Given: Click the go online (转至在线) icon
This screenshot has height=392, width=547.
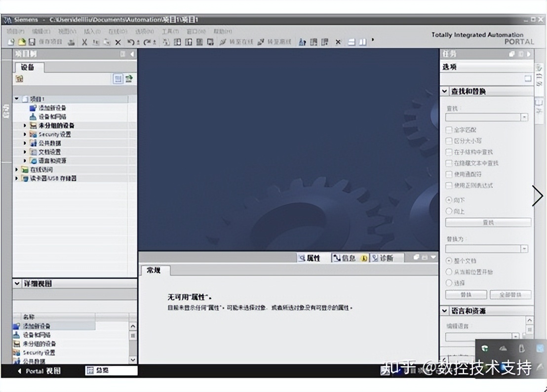Looking at the screenshot, I should point(223,42).
